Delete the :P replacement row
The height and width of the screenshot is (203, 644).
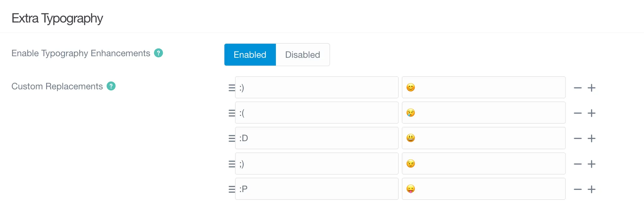click(578, 189)
